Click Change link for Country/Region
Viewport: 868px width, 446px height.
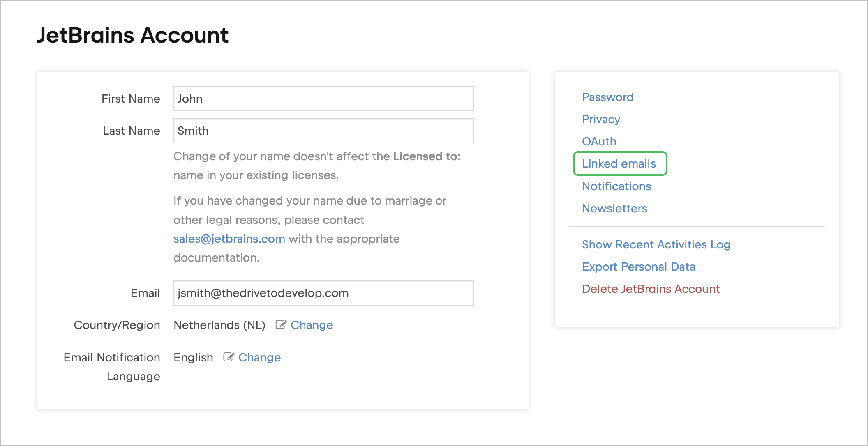click(312, 325)
